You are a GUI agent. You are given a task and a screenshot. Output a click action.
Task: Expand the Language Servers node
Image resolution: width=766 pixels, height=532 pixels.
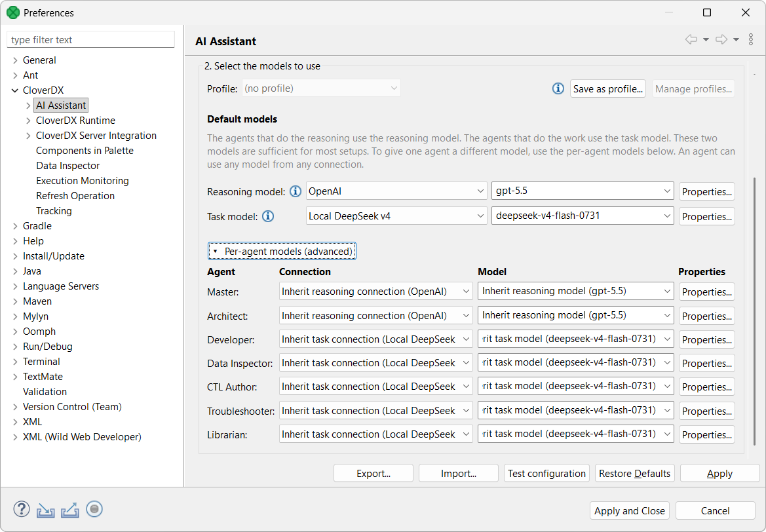click(x=15, y=286)
